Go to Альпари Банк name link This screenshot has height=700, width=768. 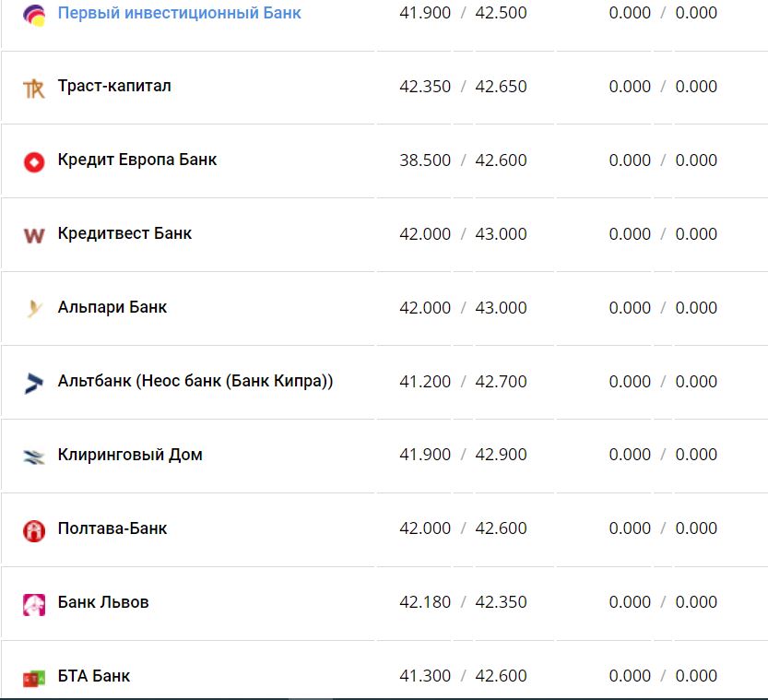pos(112,307)
